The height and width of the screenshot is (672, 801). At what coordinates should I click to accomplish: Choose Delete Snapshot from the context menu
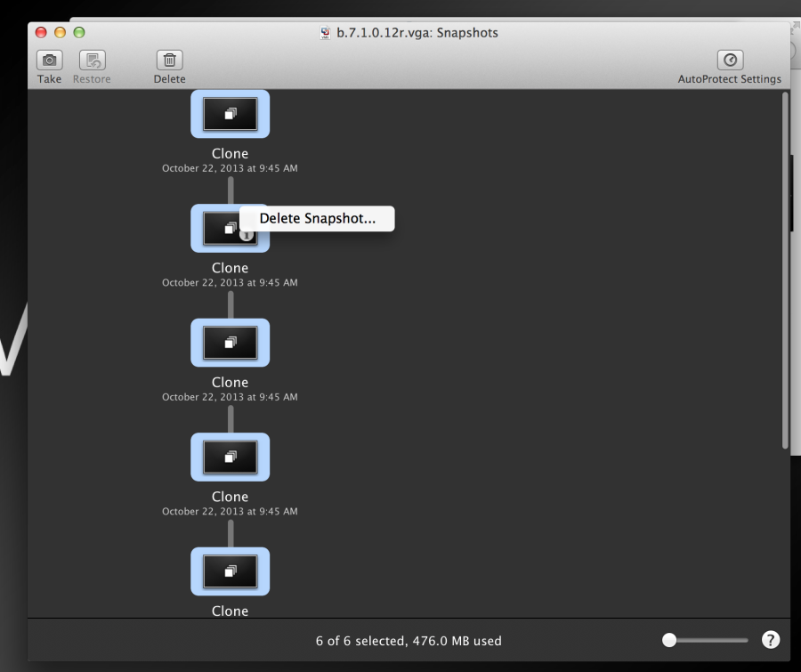[316, 218]
